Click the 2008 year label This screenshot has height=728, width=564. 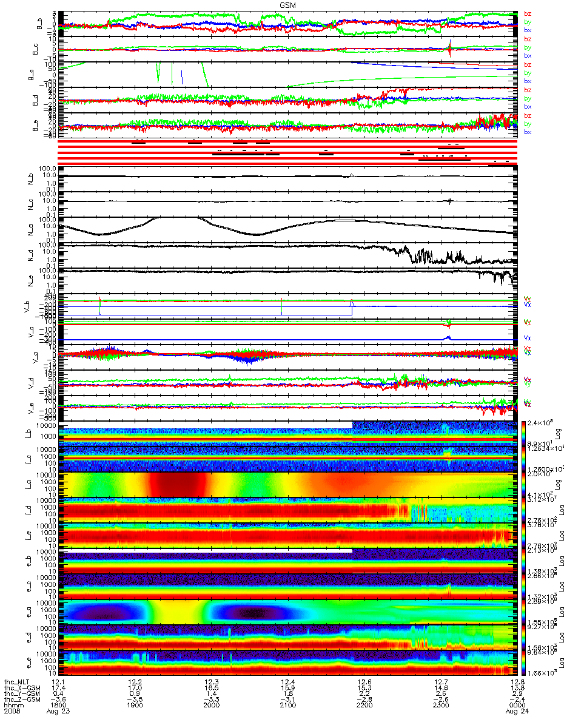click(x=11, y=711)
